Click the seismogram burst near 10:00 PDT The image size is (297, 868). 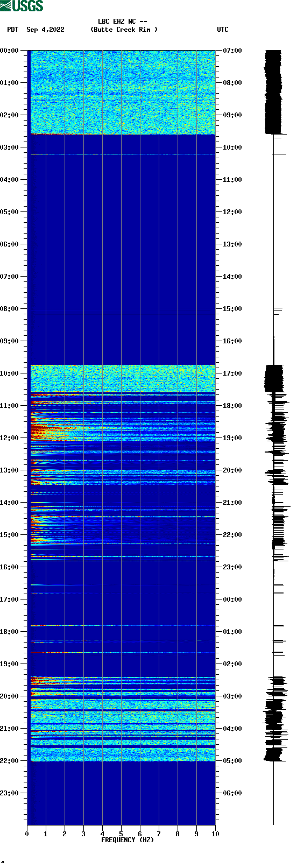tap(274, 378)
